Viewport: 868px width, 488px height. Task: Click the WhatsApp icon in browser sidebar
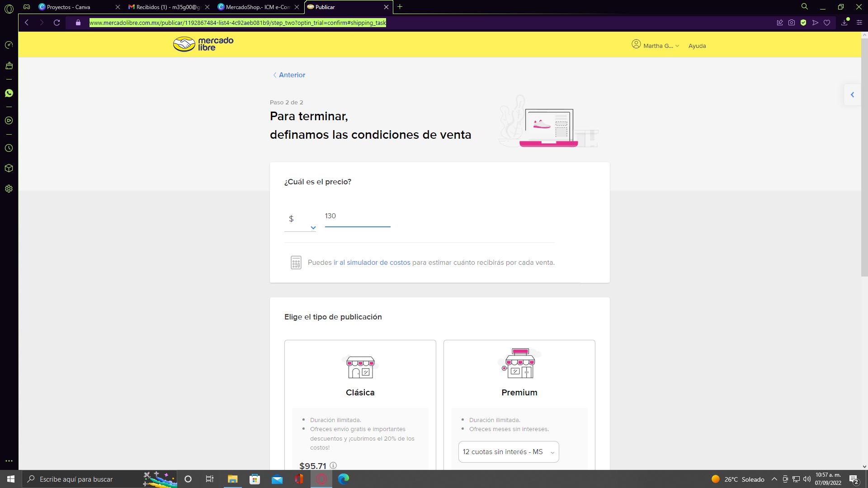click(x=9, y=93)
